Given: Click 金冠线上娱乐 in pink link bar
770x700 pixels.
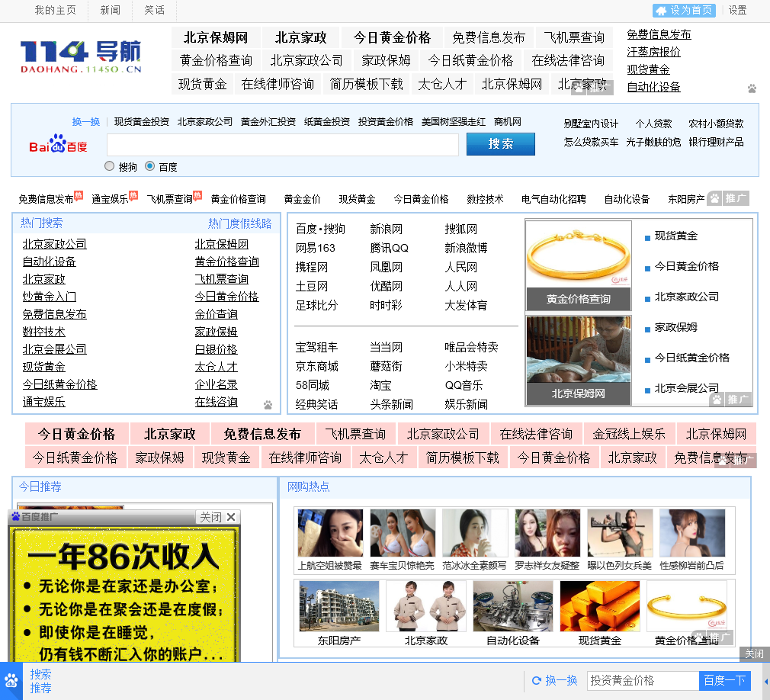Looking at the screenshot, I should (628, 434).
